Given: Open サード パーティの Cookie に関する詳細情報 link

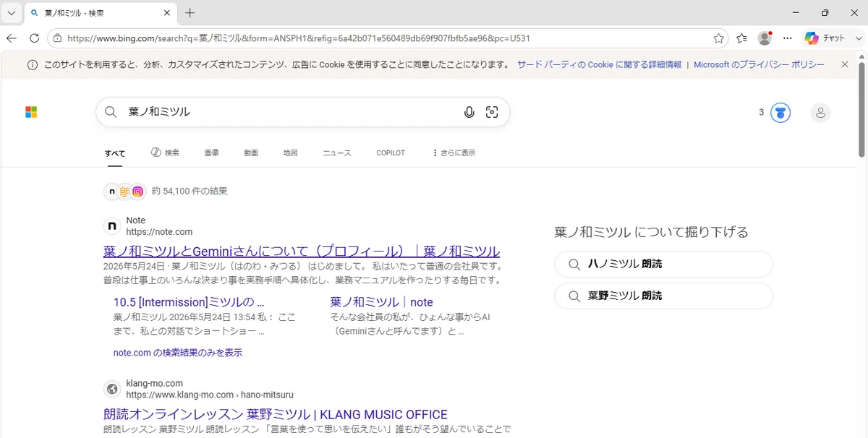Looking at the screenshot, I should pos(599,64).
